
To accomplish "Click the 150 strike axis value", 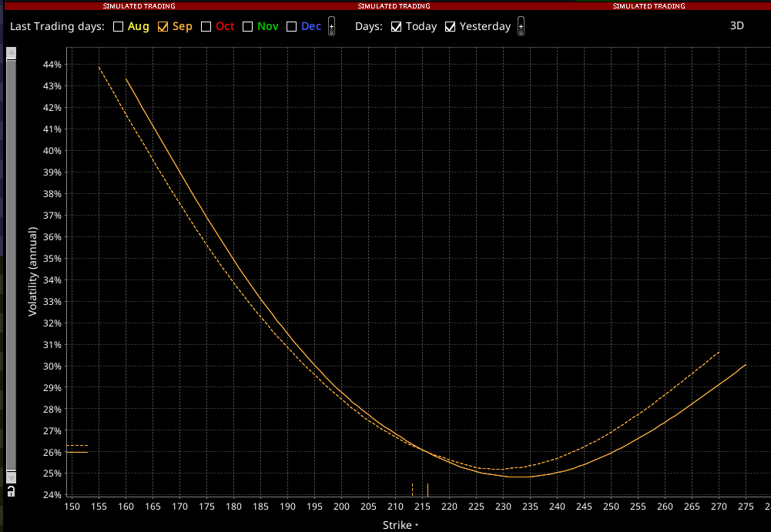I will tap(72, 507).
